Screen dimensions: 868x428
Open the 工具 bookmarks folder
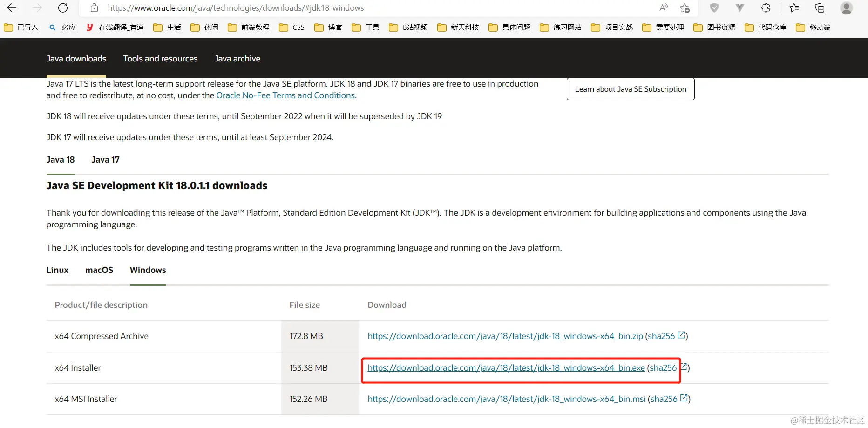(x=366, y=27)
